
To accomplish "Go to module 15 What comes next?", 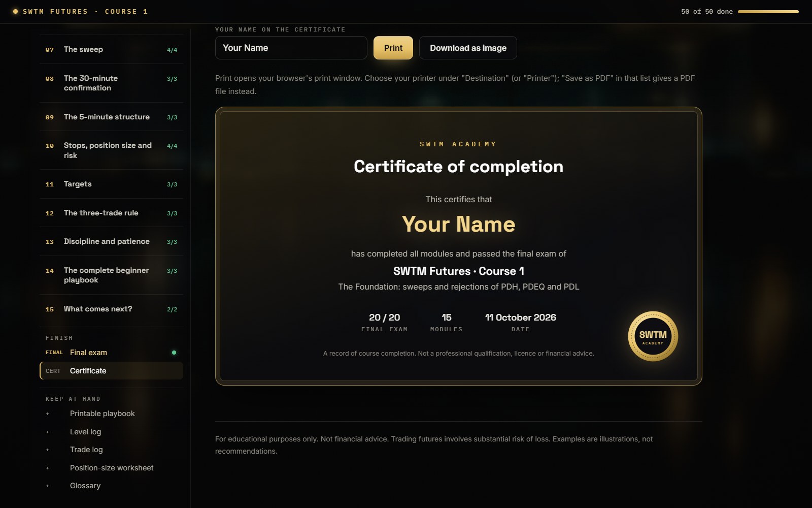I will pyautogui.click(x=111, y=309).
